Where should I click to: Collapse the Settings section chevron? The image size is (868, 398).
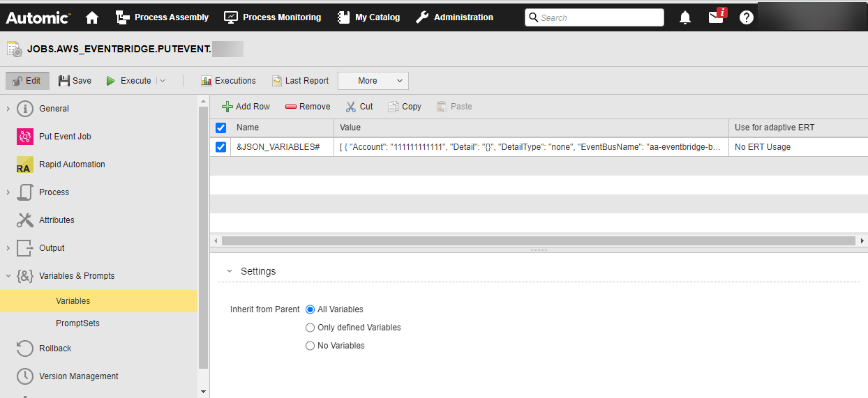click(x=229, y=271)
